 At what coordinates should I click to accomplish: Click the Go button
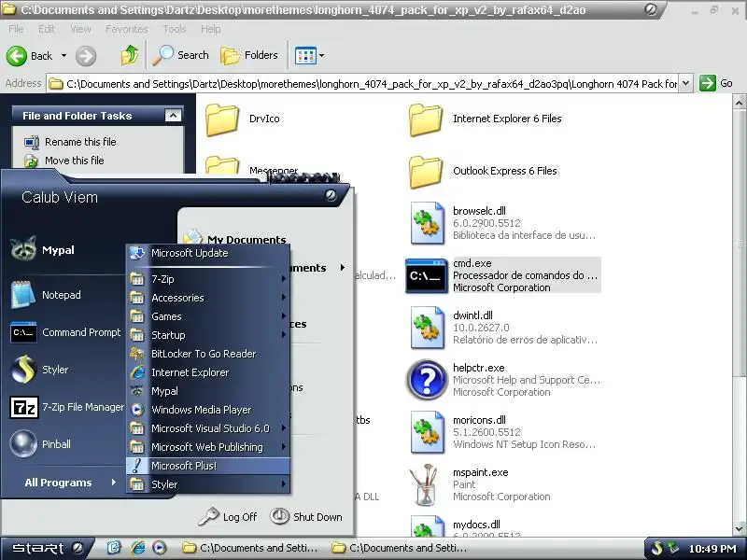(x=716, y=83)
